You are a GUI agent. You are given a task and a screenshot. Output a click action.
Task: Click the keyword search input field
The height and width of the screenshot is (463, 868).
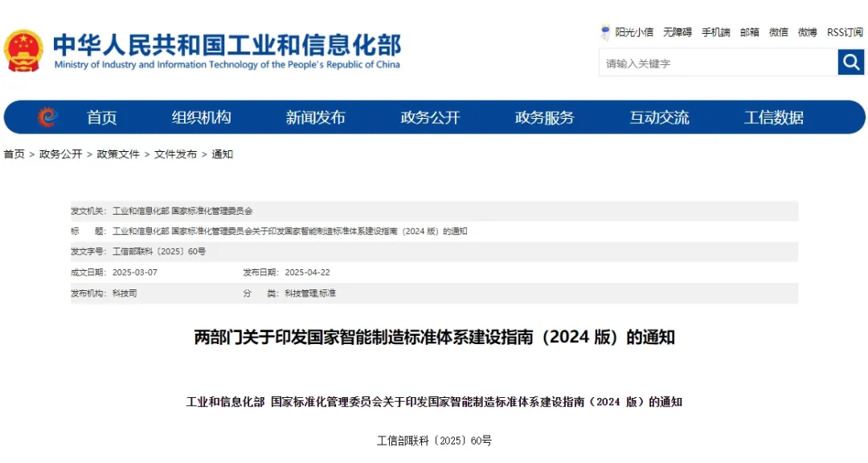click(x=717, y=63)
